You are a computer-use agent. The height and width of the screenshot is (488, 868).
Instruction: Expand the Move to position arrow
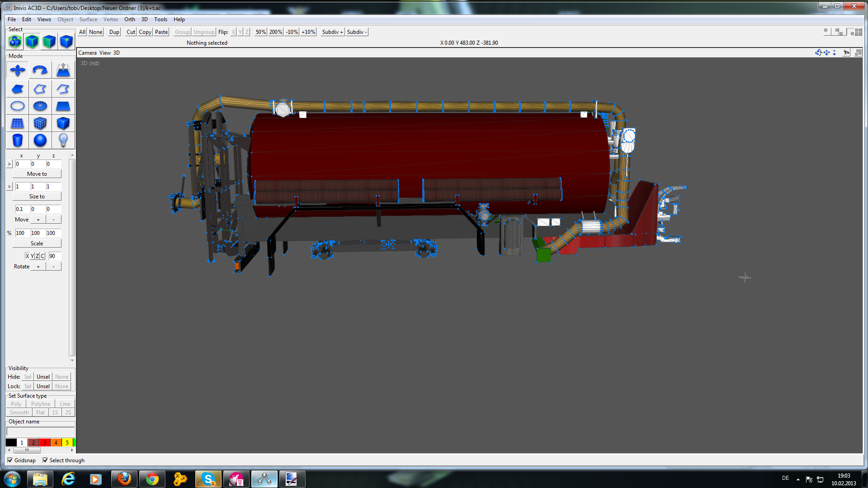(x=9, y=164)
